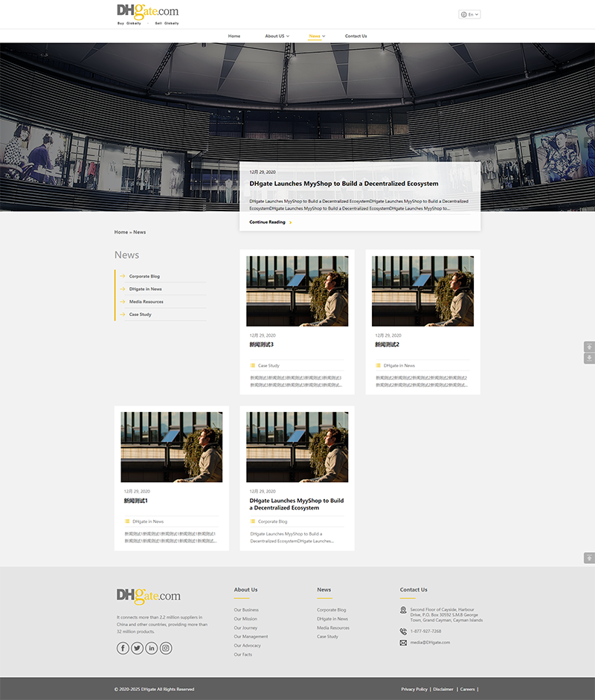
Task: Go to Home in the top navigation
Action: (x=234, y=36)
